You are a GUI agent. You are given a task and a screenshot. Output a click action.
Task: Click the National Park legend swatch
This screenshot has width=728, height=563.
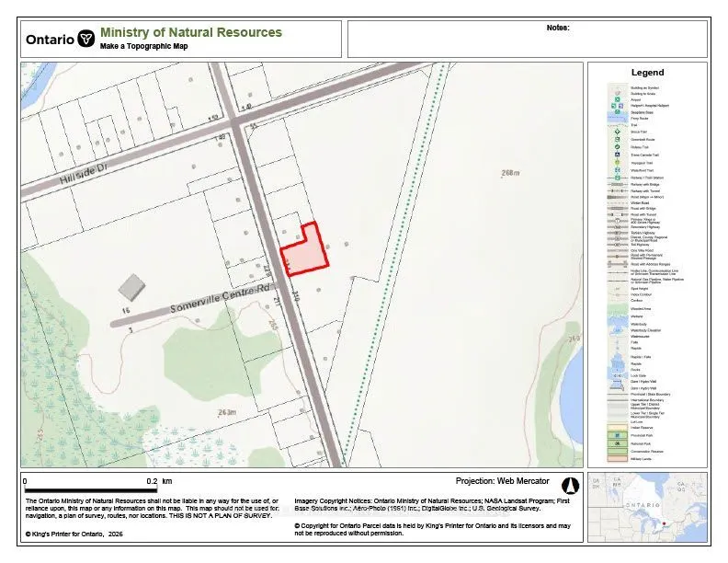[618, 443]
